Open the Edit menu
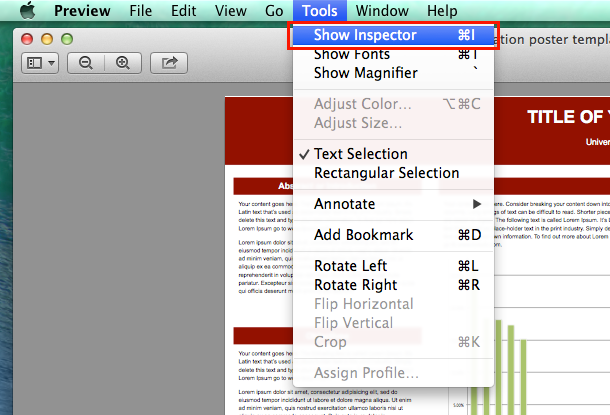This screenshot has height=415, width=610. 183,11
